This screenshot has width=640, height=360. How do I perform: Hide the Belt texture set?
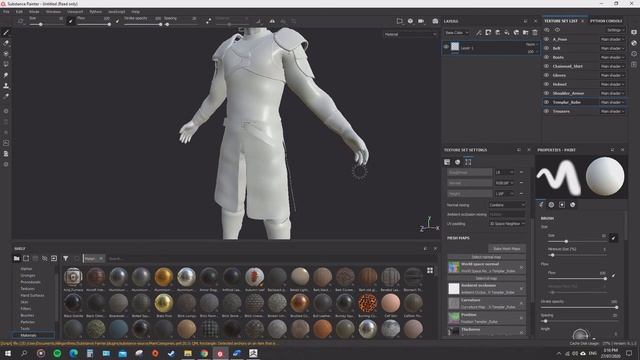[547, 48]
